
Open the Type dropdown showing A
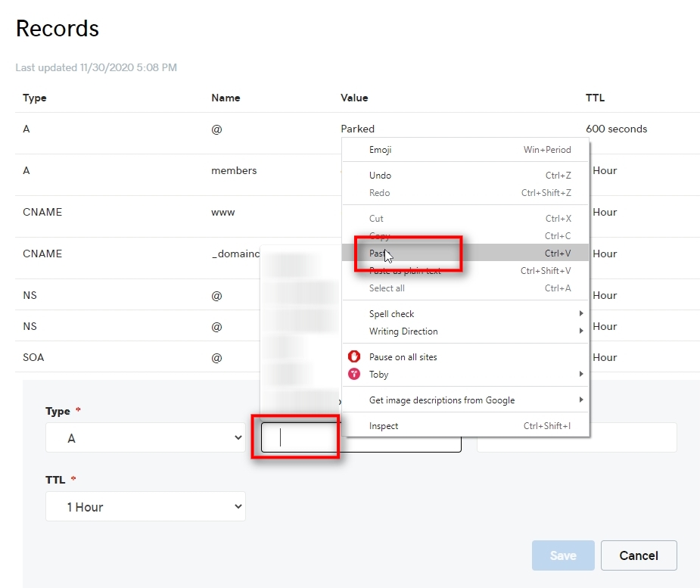coord(146,437)
